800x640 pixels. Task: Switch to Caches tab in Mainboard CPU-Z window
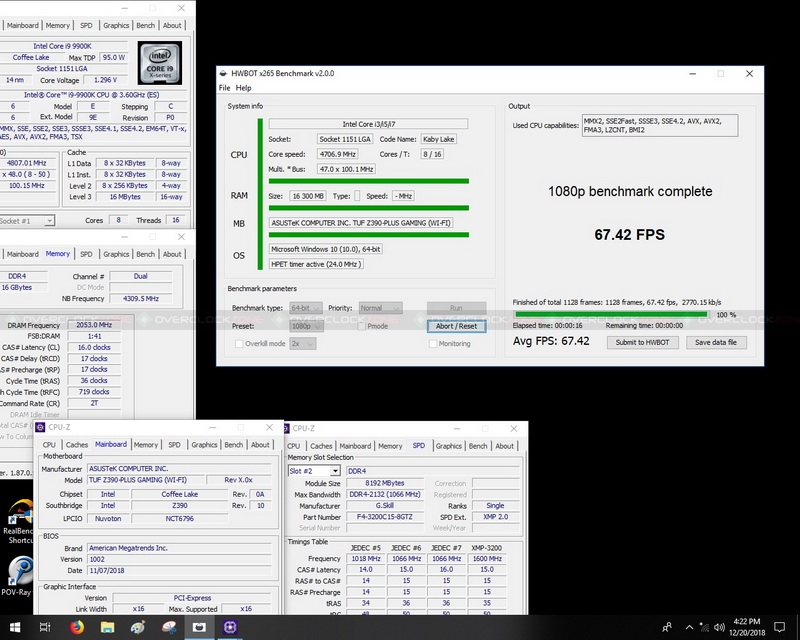pos(77,445)
